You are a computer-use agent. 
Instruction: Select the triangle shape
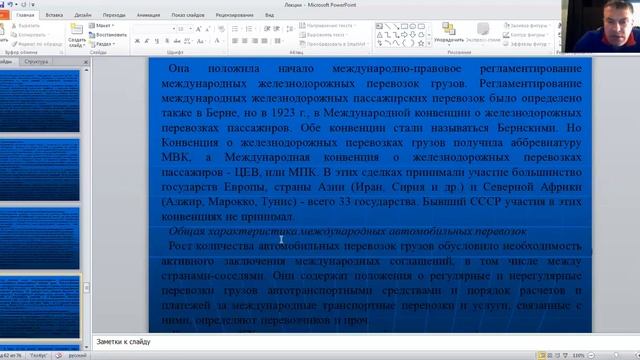click(379, 35)
